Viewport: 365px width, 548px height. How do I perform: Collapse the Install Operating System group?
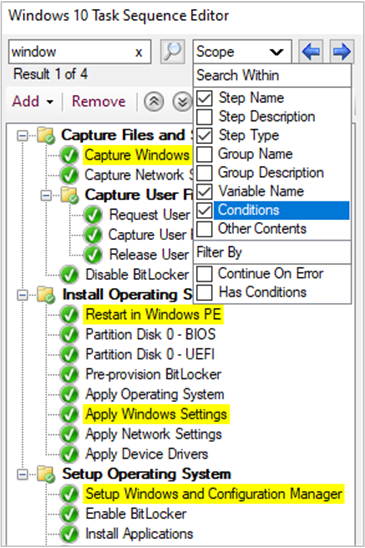22,295
